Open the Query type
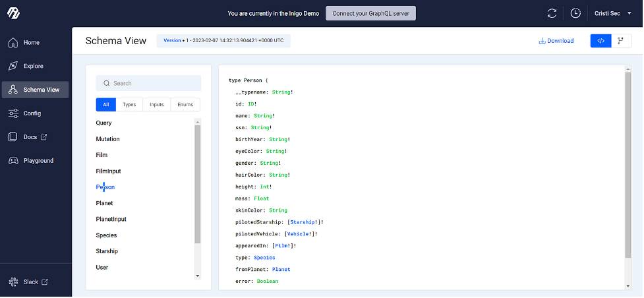 pos(104,123)
